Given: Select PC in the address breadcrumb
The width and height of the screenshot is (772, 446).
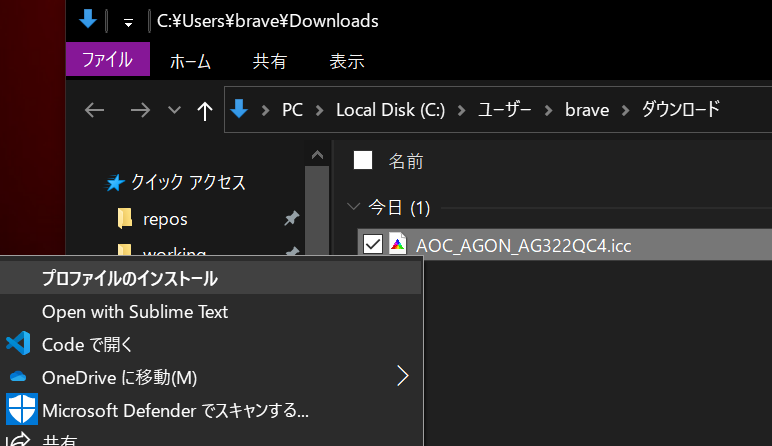Looking at the screenshot, I should (x=292, y=110).
